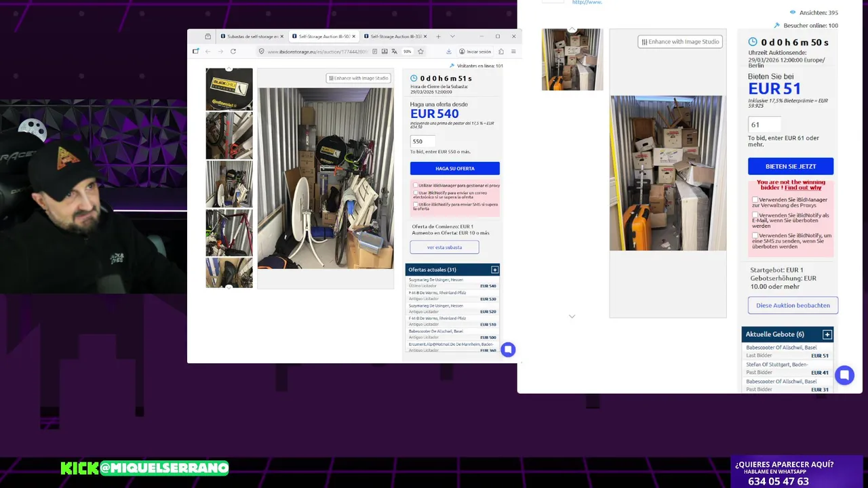Click the pin icon next to Besucher online: 100
The height and width of the screenshot is (488, 868).
pos(777,26)
